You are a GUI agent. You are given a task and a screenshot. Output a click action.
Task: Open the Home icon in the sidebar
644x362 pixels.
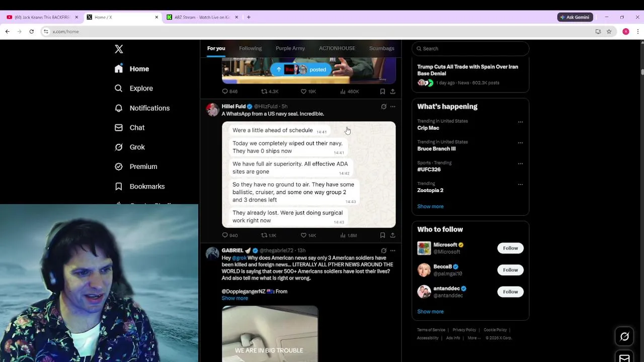coord(119,69)
